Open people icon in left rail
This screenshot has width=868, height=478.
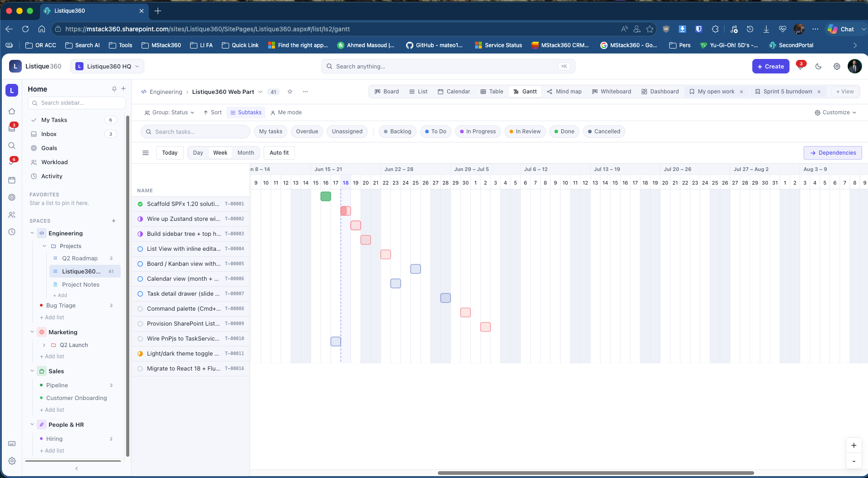tap(12, 215)
